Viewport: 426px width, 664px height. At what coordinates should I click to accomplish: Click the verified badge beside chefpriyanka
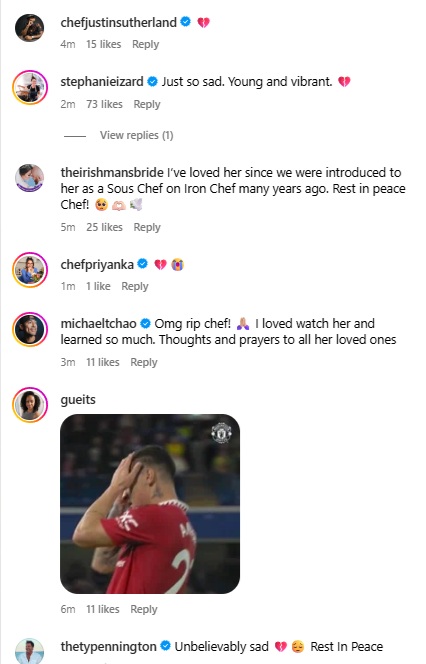click(143, 264)
